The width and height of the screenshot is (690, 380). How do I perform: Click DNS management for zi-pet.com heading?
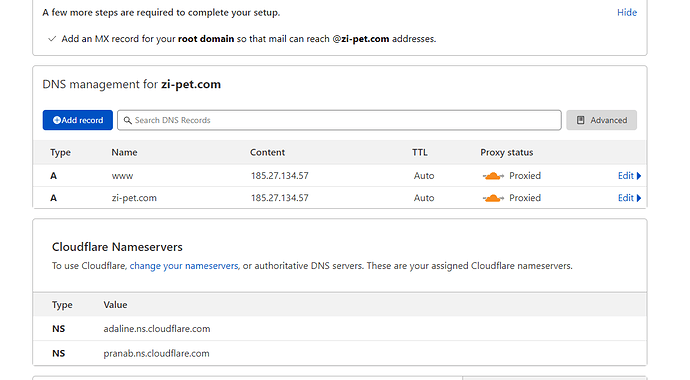132,84
